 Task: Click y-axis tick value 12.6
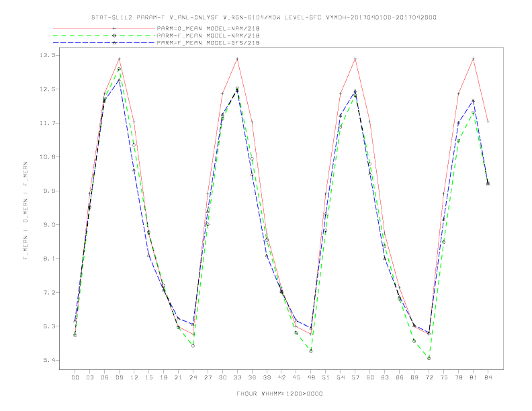(47, 89)
